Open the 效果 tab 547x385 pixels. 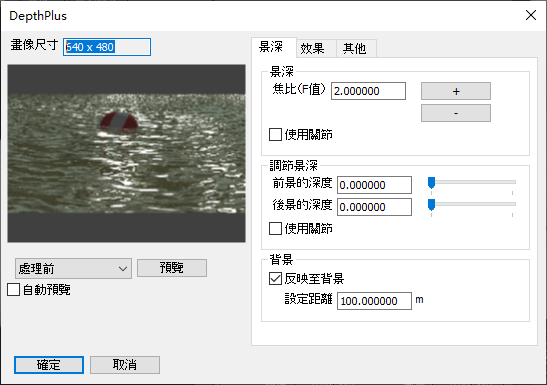(316, 48)
